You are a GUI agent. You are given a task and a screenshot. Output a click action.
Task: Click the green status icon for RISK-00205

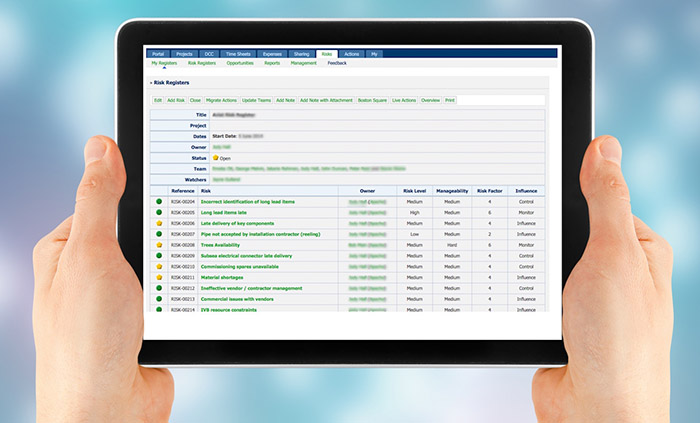(159, 212)
